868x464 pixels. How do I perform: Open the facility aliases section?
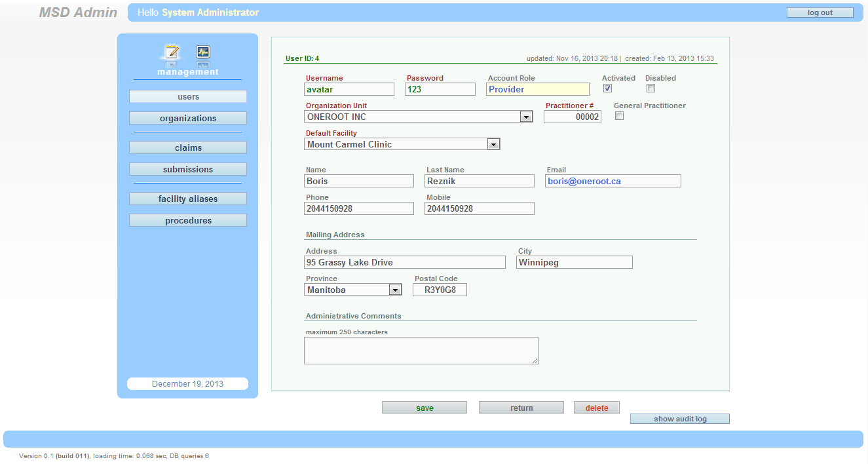click(188, 199)
